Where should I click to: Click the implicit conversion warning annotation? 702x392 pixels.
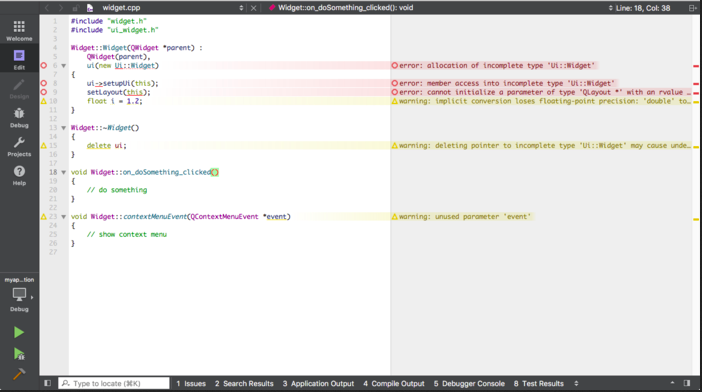tap(541, 101)
